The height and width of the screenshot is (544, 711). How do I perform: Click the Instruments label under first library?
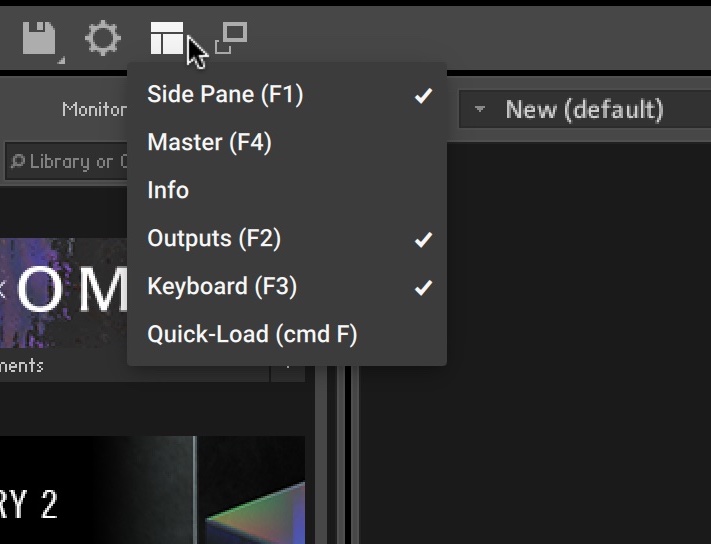coord(22,366)
